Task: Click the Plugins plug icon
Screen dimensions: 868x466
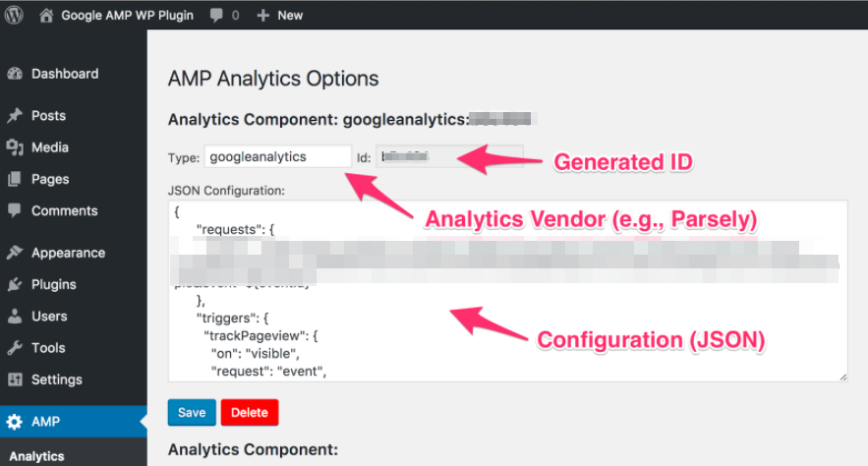Action: pos(15,284)
